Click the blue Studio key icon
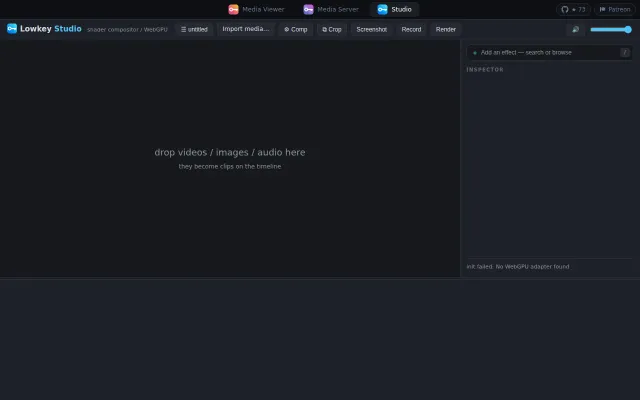This screenshot has width=640, height=400. (382, 9)
